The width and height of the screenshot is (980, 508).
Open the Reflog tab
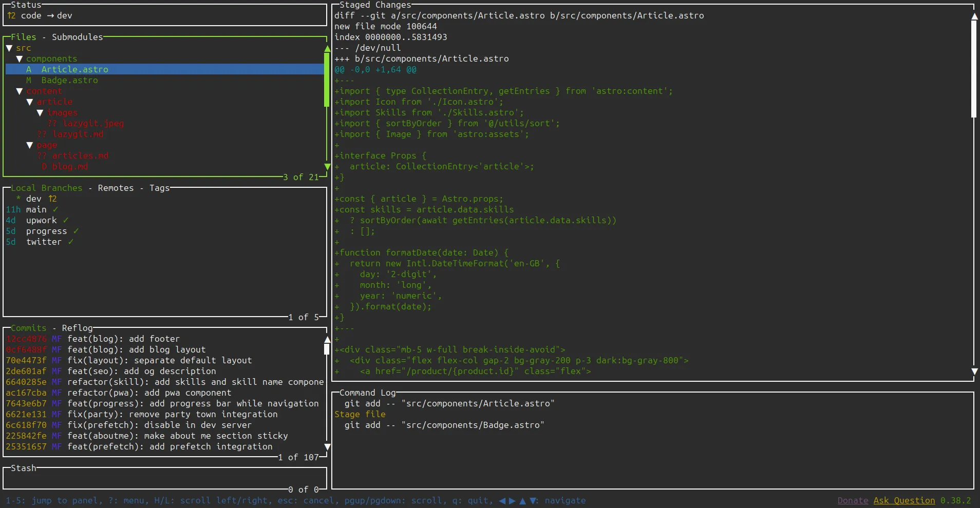(x=77, y=328)
